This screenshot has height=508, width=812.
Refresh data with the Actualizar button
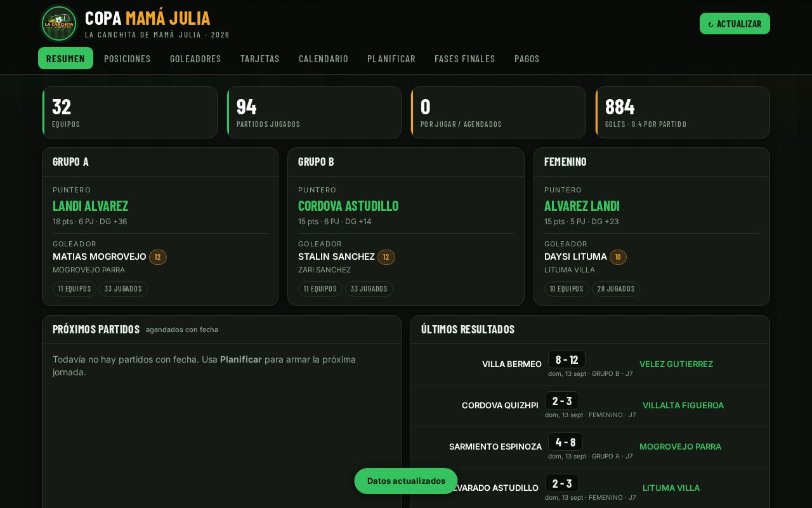coord(735,23)
